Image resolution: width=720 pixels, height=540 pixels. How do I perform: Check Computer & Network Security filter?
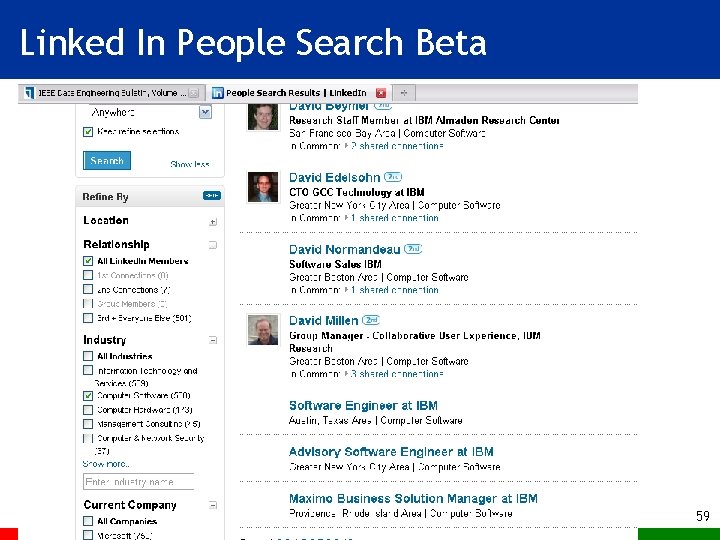(88, 438)
